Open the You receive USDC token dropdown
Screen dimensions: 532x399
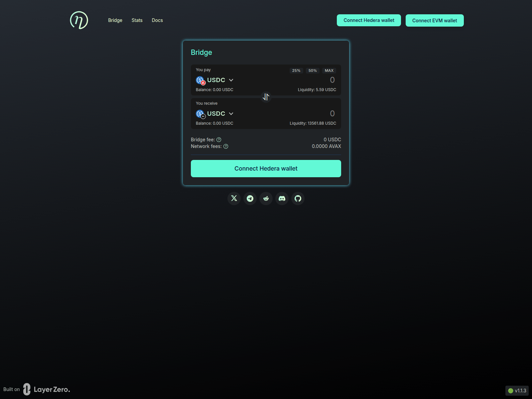click(215, 114)
